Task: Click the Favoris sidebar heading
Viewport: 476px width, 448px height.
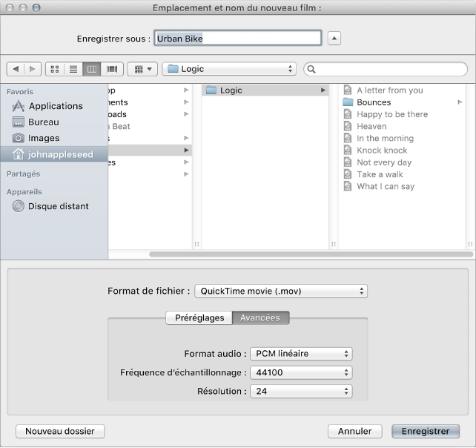Action: point(20,92)
